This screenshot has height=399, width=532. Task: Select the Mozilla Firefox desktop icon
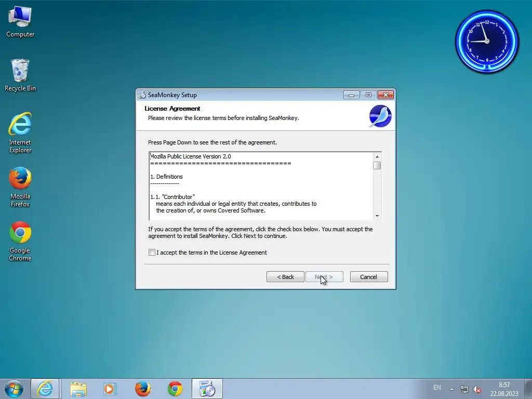(x=20, y=187)
